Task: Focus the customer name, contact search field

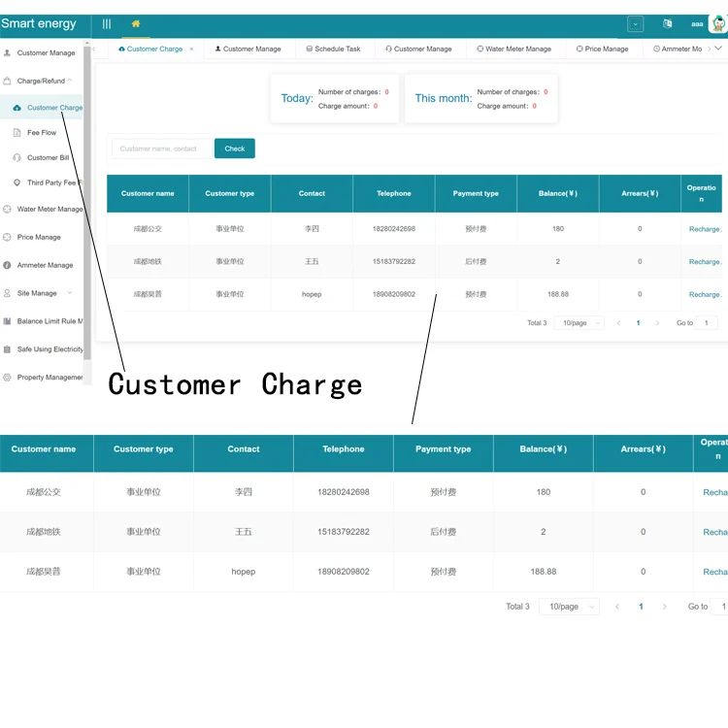Action: [161, 149]
